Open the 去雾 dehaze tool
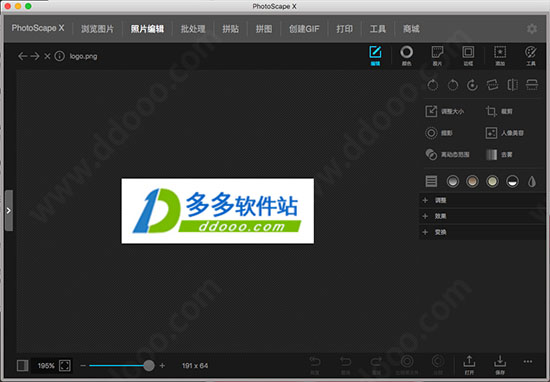The image size is (550, 382). click(x=499, y=155)
